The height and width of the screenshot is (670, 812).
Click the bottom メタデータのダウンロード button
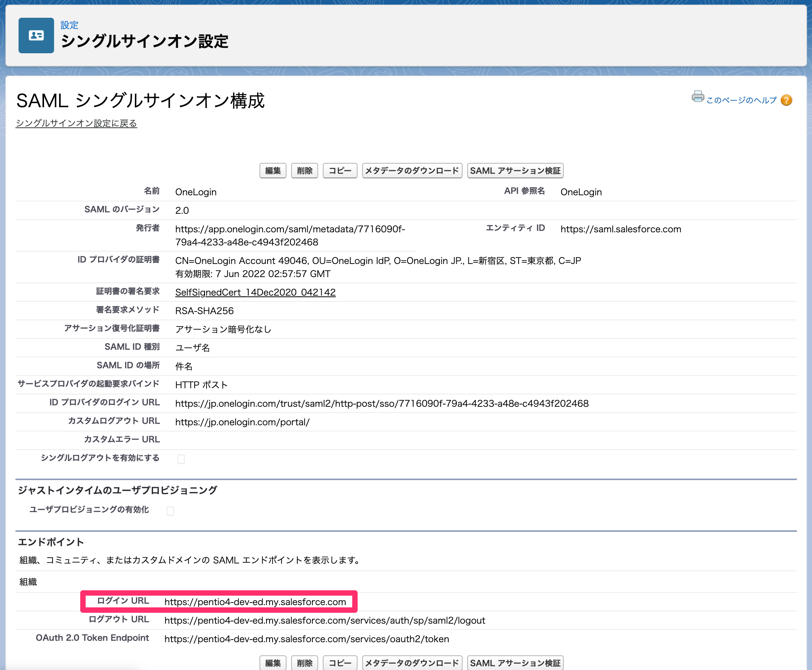pyautogui.click(x=412, y=663)
